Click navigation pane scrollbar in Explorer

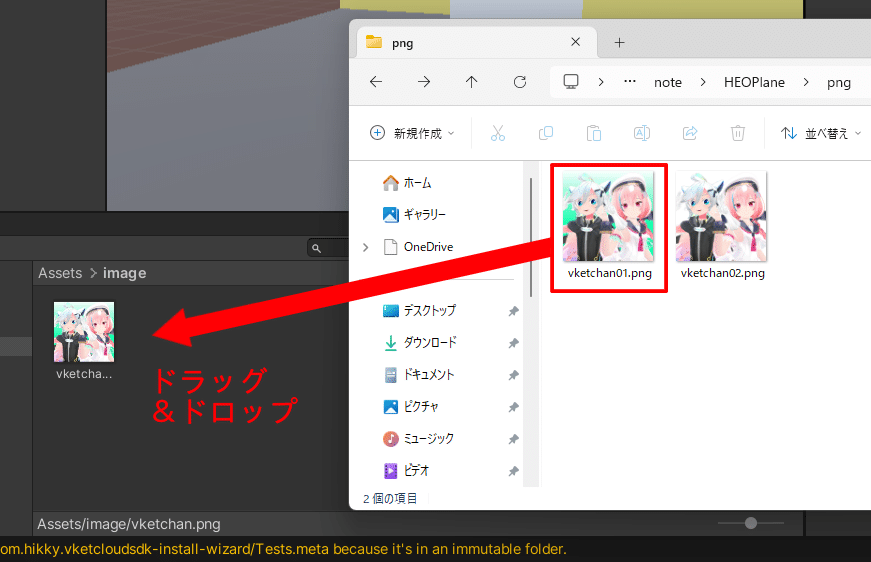(531, 238)
